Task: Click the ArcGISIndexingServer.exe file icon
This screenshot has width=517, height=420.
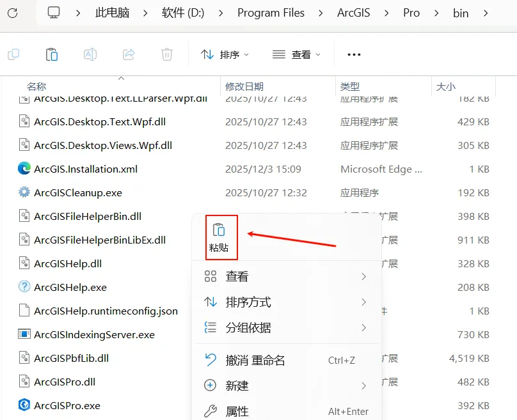Action: coord(24,334)
